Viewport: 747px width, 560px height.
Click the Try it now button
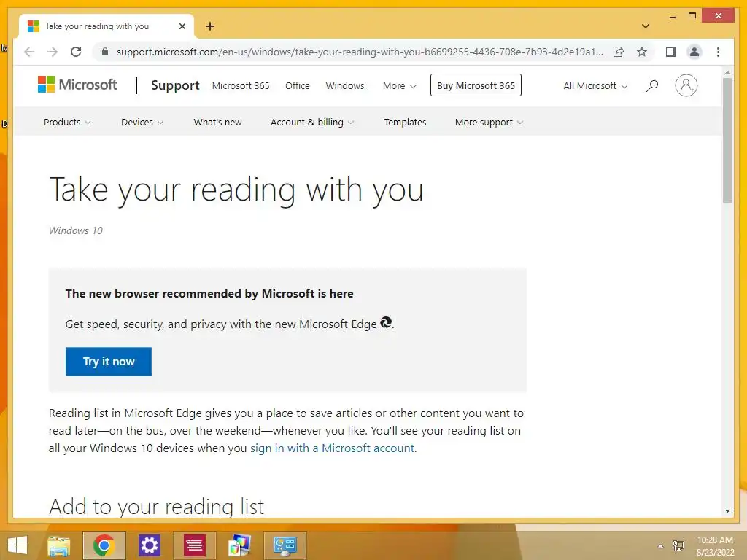(109, 362)
